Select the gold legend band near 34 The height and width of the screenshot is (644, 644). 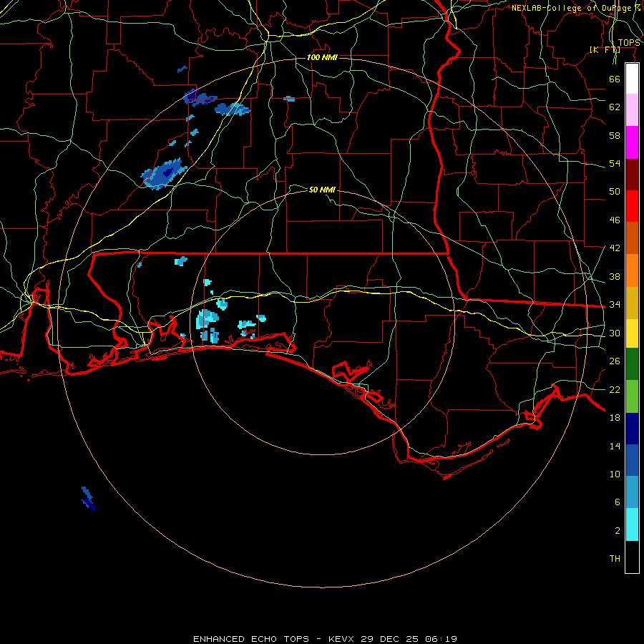point(632,303)
